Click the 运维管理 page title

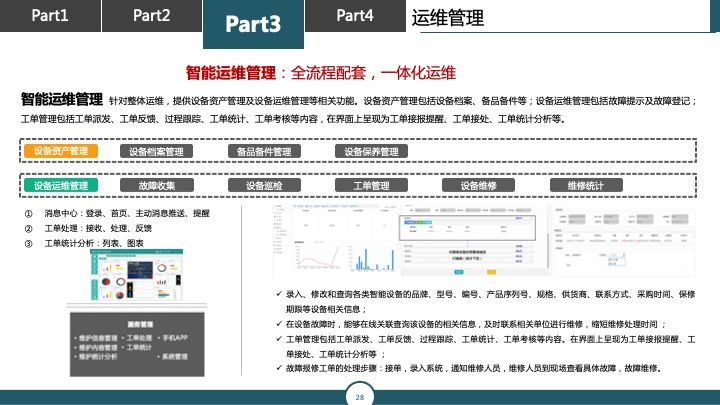point(448,18)
